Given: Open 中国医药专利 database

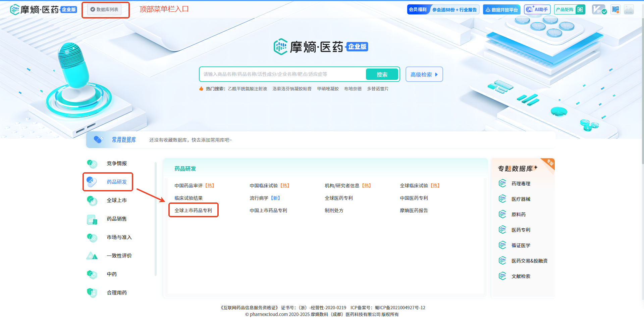Looking at the screenshot, I should [414, 198].
